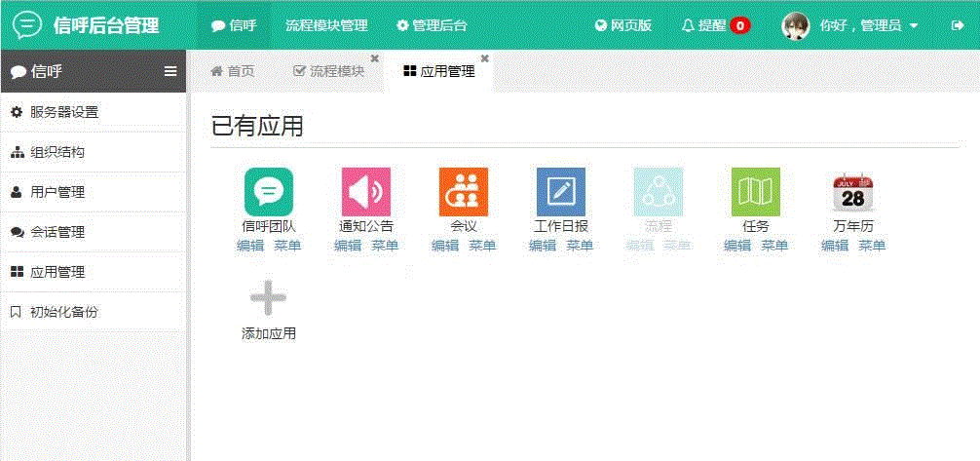Click the 信呼 logo in the header
The width and height of the screenshot is (980, 461).
coord(27,25)
